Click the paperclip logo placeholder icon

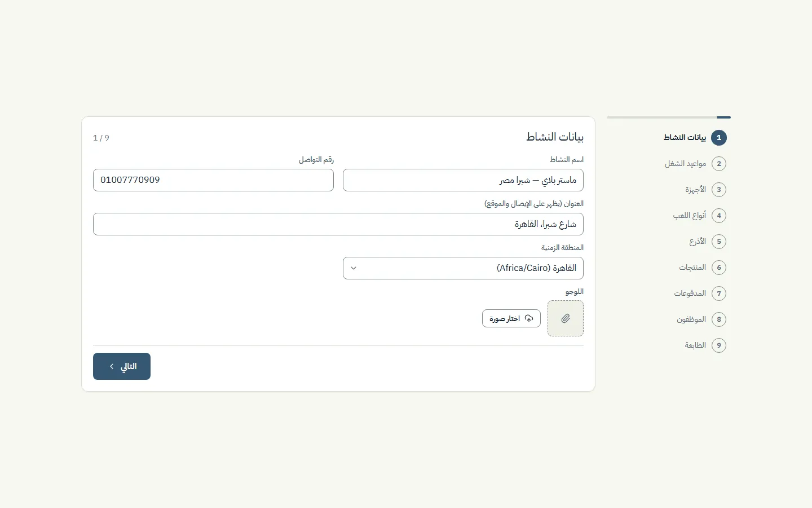[566, 318]
